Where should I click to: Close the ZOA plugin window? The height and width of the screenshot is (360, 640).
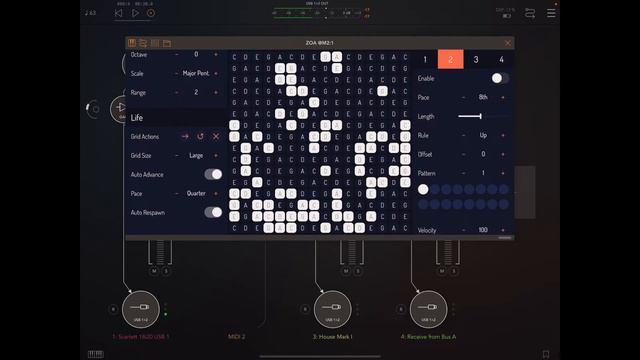click(x=508, y=43)
